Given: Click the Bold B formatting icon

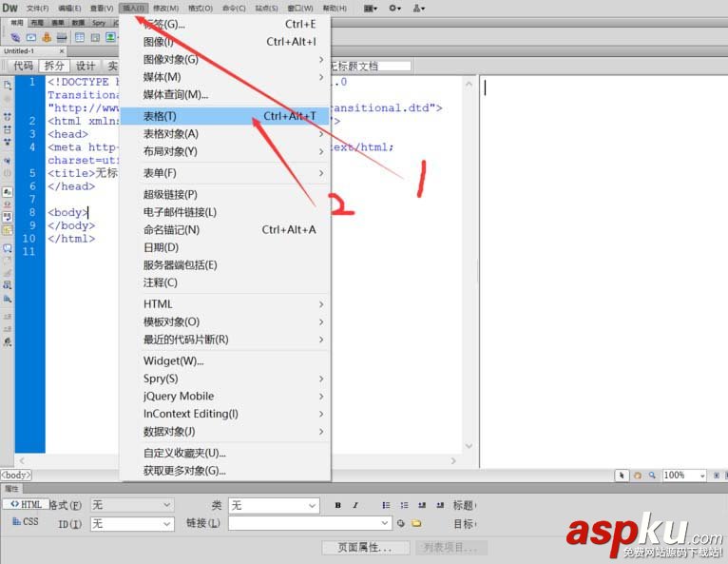Looking at the screenshot, I should click(338, 505).
